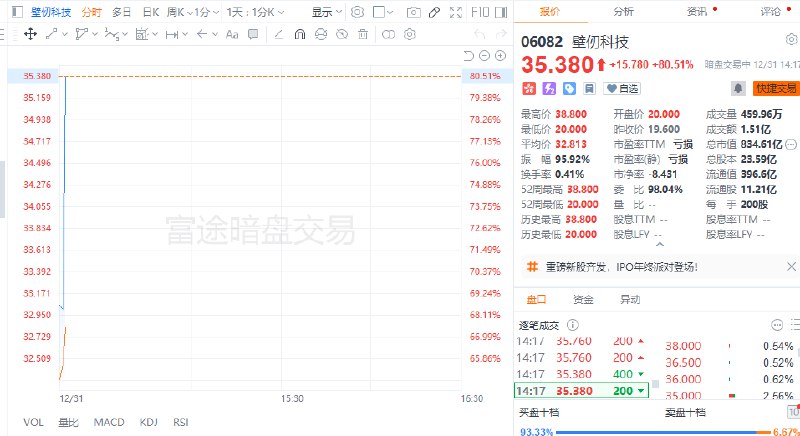The width and height of the screenshot is (800, 436).
Task: Click the pencil line style icon
Action: pyautogui.click(x=279, y=34)
